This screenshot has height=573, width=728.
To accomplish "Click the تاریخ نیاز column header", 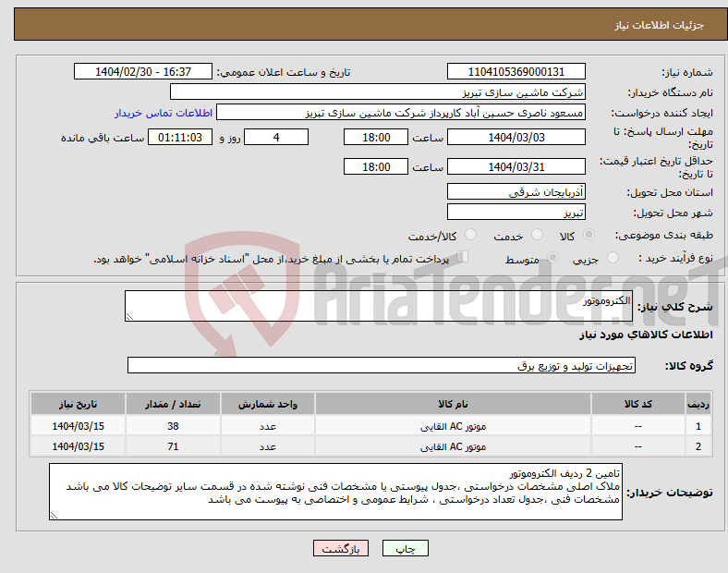I will [x=78, y=404].
